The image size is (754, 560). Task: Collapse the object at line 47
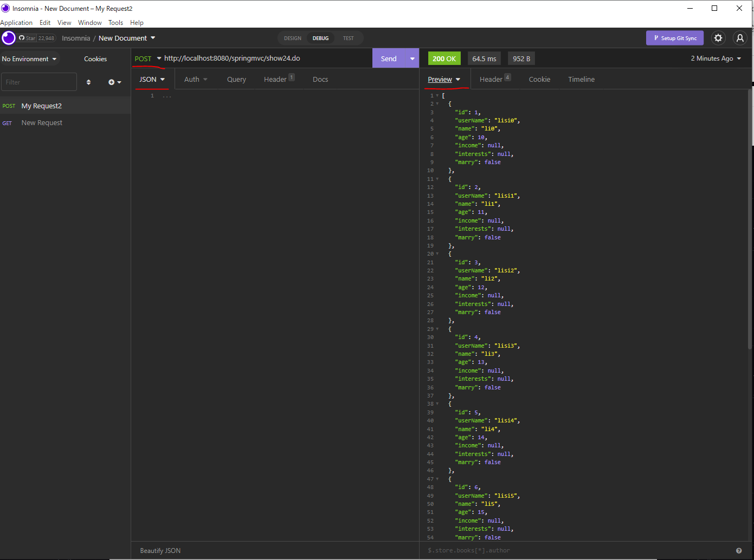437,479
